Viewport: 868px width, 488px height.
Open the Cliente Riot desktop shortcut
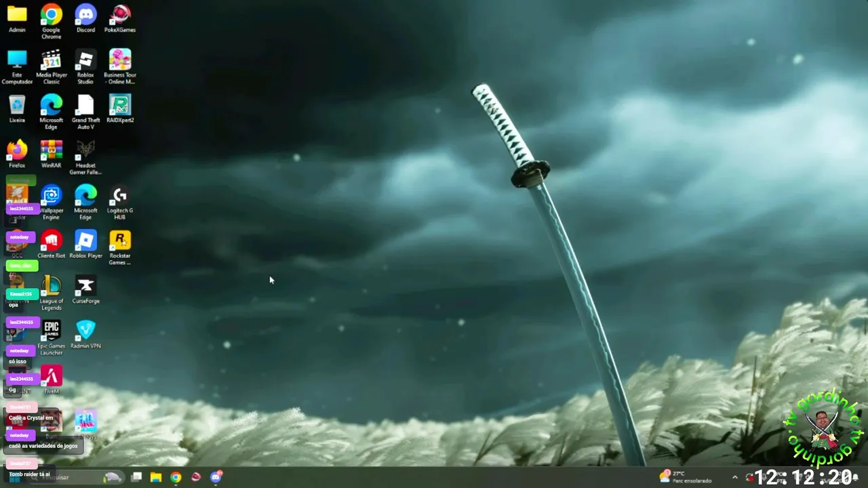52,245
